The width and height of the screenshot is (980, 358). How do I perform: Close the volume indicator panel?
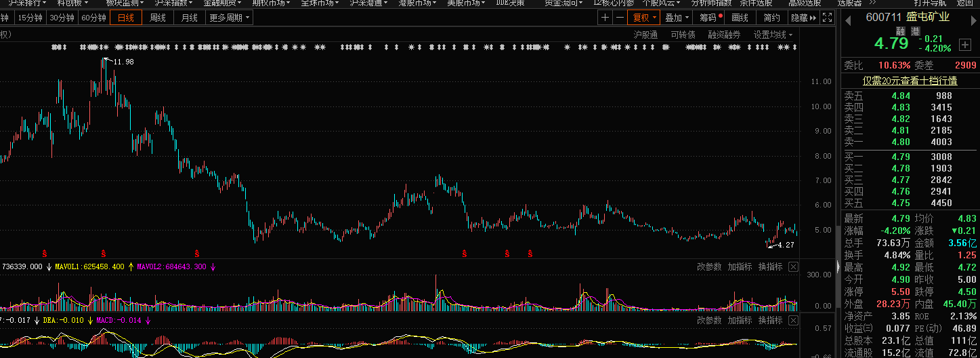[793, 267]
